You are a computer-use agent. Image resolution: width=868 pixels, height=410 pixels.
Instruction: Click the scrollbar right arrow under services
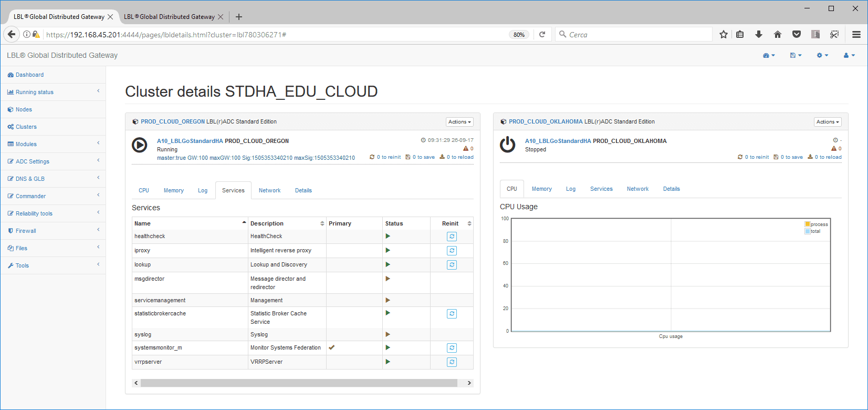(469, 383)
